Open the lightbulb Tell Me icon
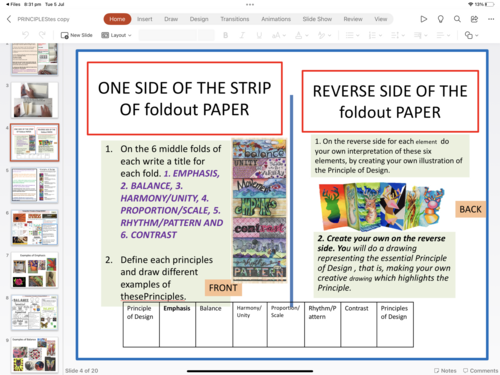500x375 pixels. point(440,19)
